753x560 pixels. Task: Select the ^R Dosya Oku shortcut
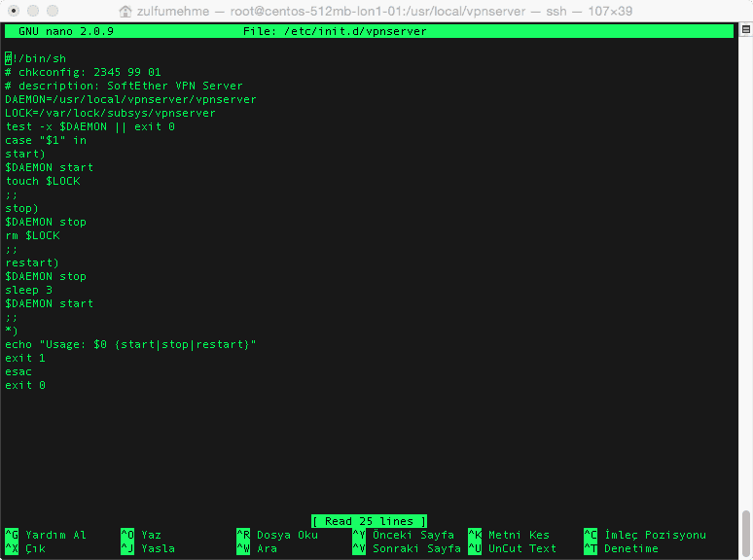click(277, 535)
